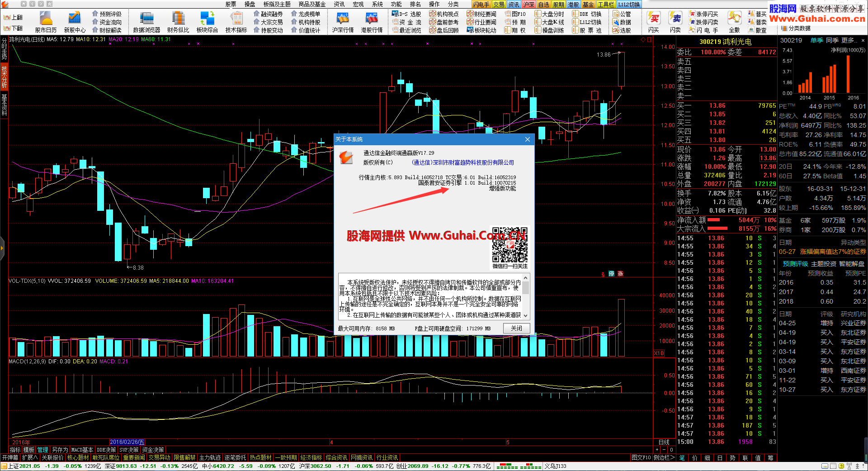Click the 管理 indicator management button

pyautogui.click(x=42, y=450)
